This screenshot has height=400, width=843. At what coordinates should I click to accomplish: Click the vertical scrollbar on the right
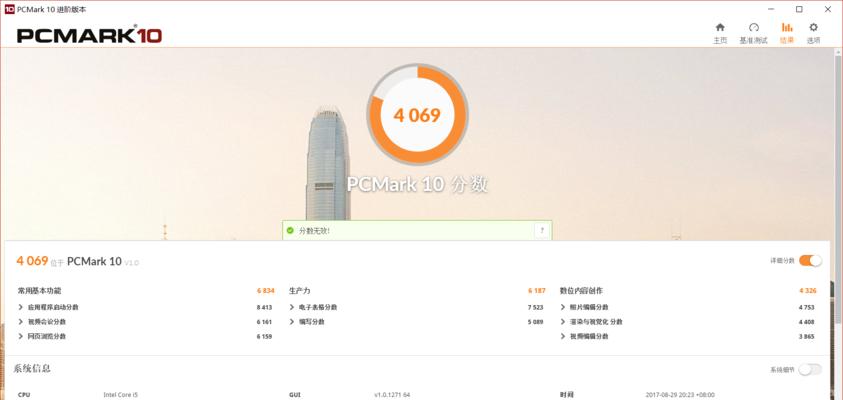pyautogui.click(x=838, y=188)
